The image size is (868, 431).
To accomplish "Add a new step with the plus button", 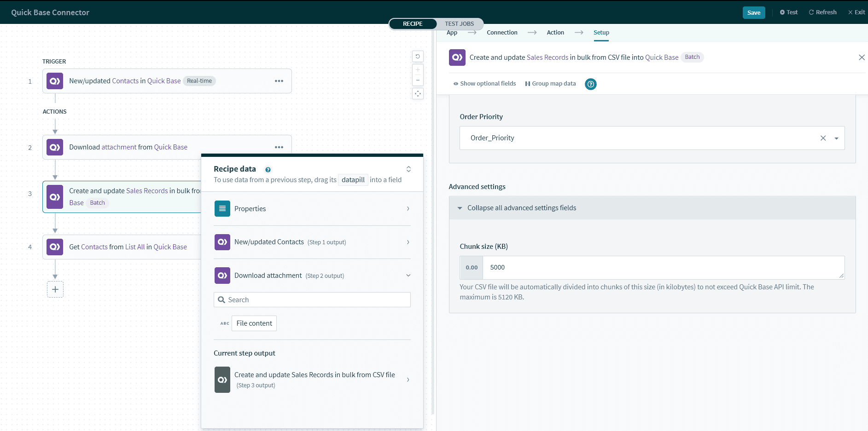I will [55, 289].
